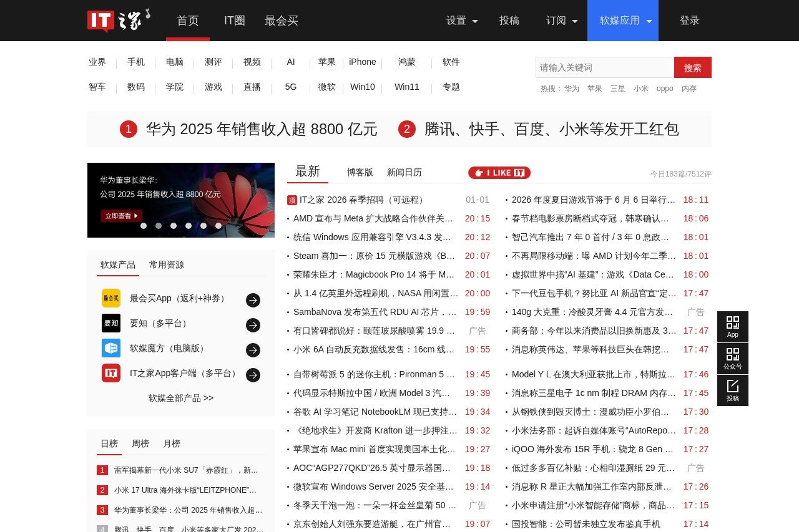Open the AI category link
Screen dimensions: 799x532
pyautogui.click(x=291, y=62)
